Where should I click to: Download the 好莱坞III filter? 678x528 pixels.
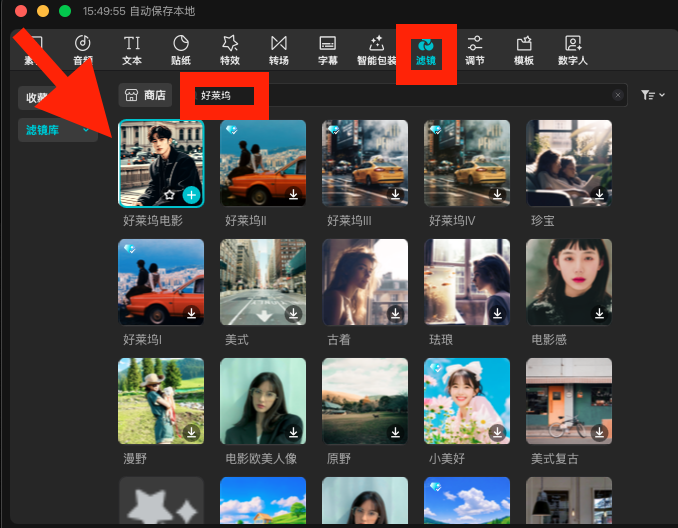click(x=396, y=195)
